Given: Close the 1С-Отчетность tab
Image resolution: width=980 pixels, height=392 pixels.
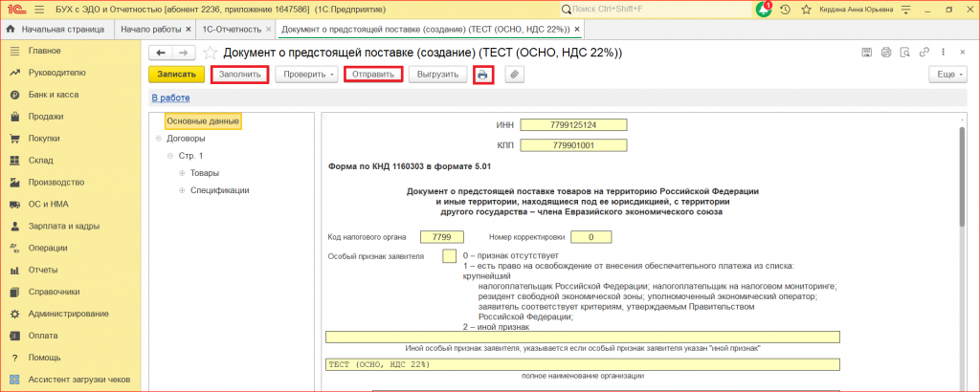Looking at the screenshot, I should (x=268, y=30).
